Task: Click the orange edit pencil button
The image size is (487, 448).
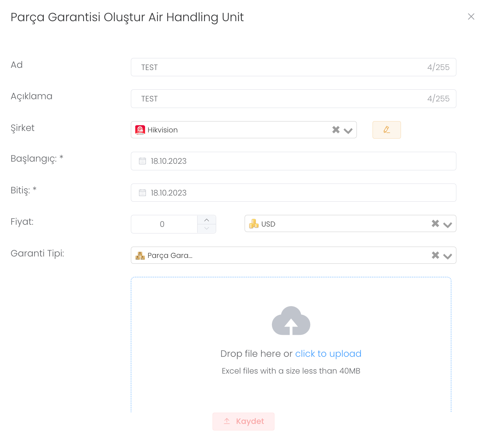Action: coord(386,130)
